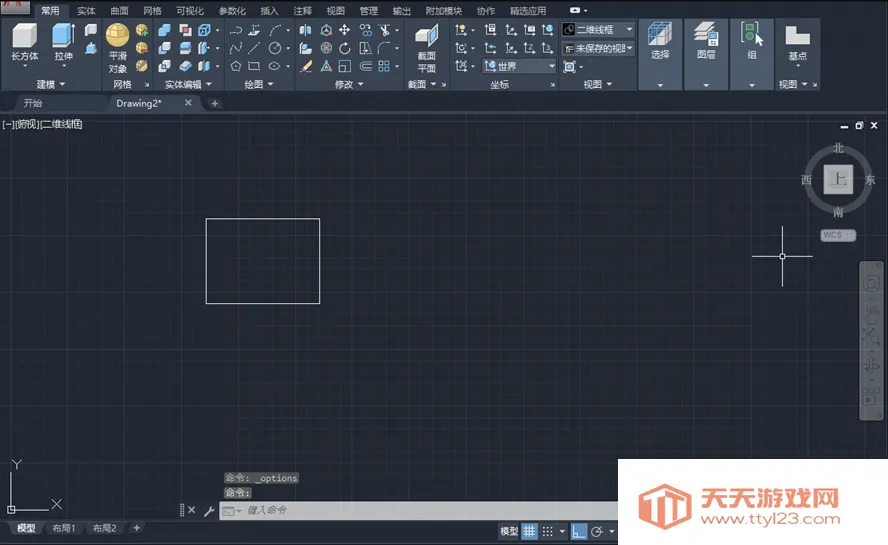
Task: Select the 拉伸 extrude tool
Action: point(63,42)
